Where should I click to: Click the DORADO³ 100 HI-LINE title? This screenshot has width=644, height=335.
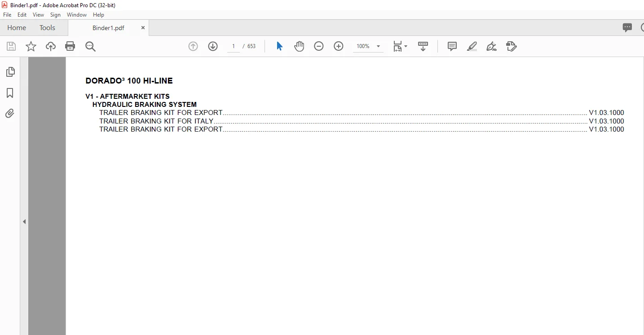point(129,81)
